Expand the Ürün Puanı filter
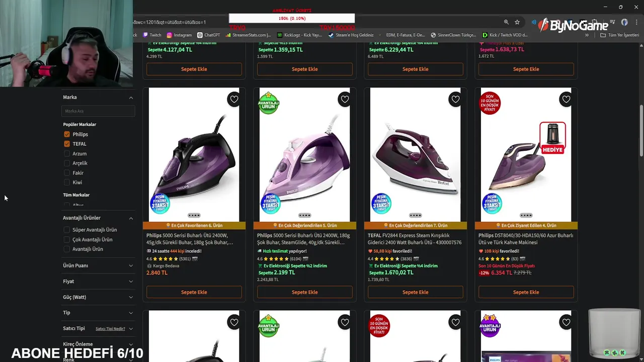 click(131, 265)
